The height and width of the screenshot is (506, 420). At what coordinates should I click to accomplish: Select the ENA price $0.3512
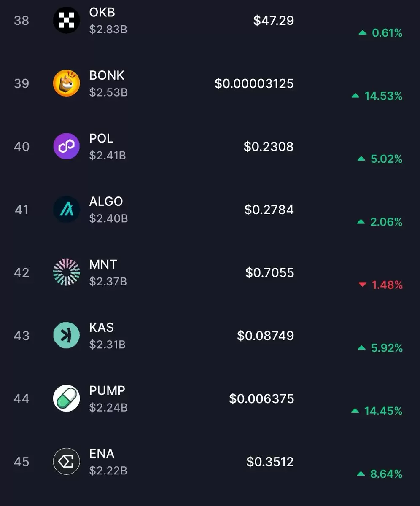pyautogui.click(x=270, y=462)
